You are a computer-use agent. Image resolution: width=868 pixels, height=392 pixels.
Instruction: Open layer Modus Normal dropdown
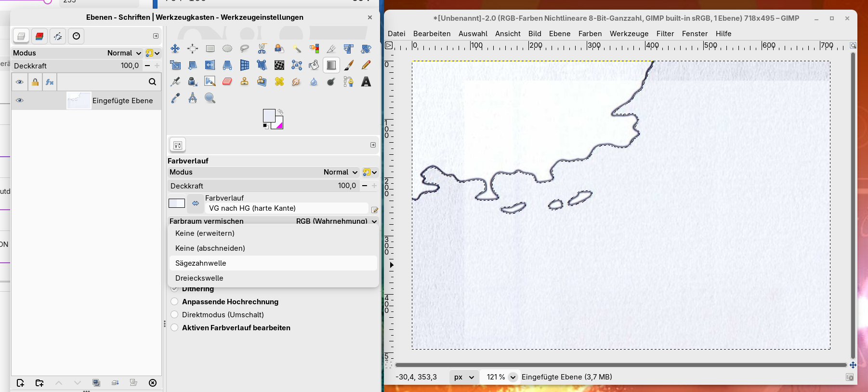(x=77, y=53)
